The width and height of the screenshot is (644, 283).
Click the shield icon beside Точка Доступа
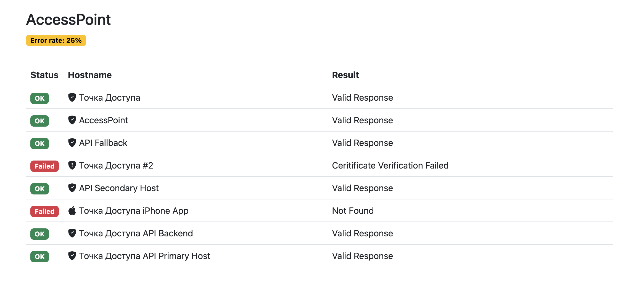click(72, 97)
